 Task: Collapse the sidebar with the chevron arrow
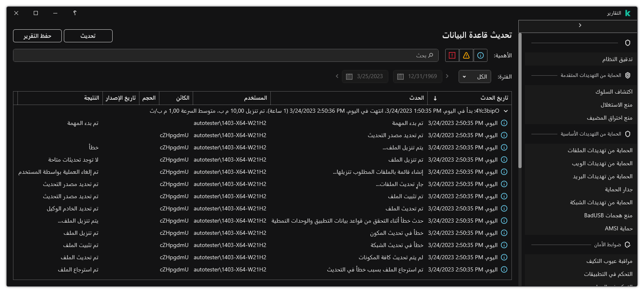coord(579,25)
